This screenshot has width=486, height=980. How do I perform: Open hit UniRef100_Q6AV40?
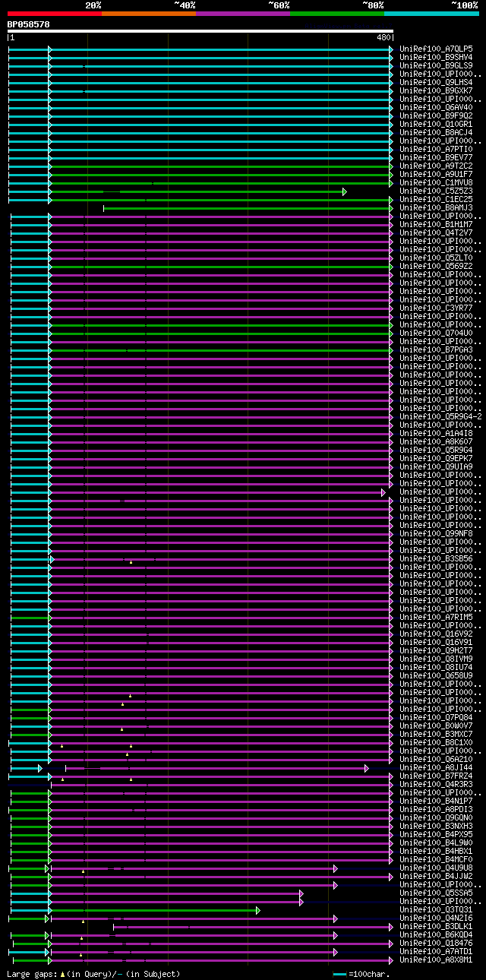pyautogui.click(x=436, y=107)
